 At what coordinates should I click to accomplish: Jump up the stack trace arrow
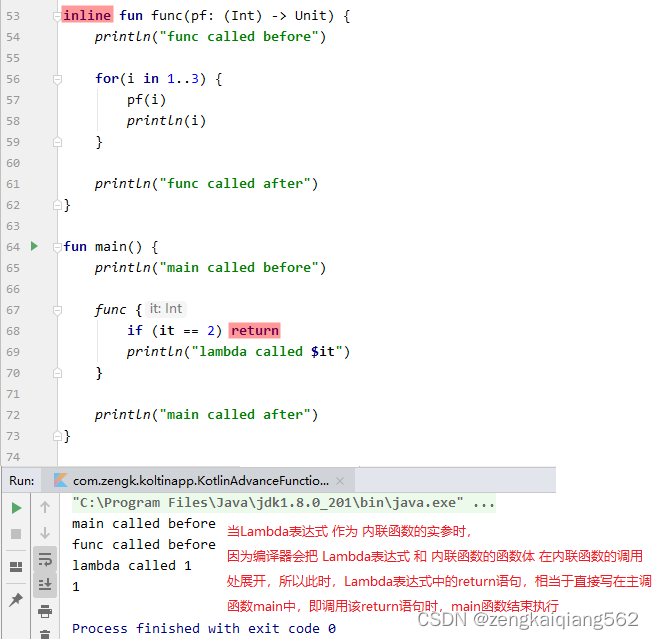point(45,507)
